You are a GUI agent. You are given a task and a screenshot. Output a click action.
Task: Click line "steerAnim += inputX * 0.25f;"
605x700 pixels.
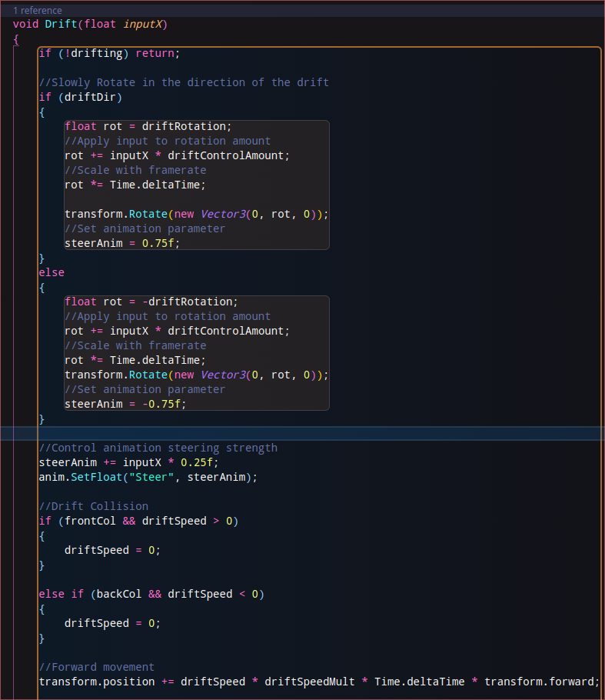pos(128,462)
